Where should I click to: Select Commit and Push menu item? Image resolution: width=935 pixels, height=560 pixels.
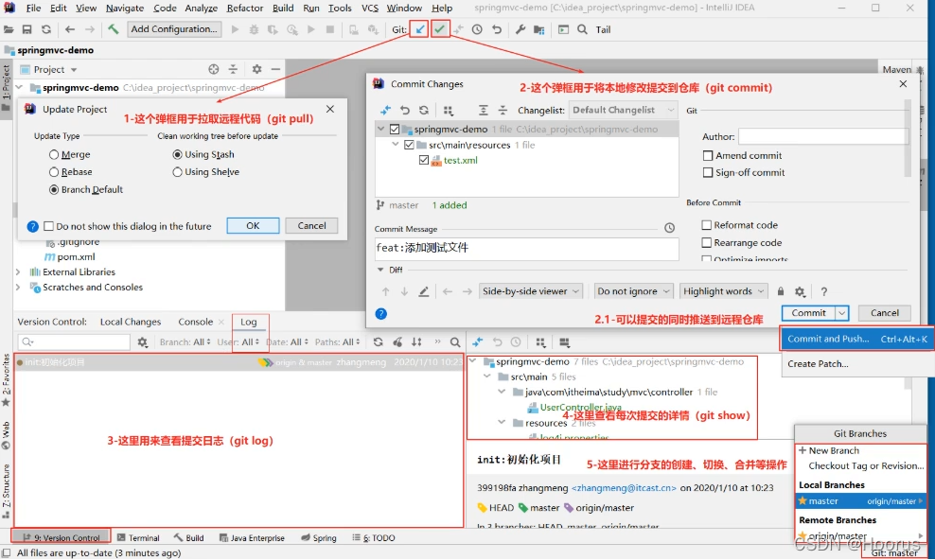click(x=856, y=339)
